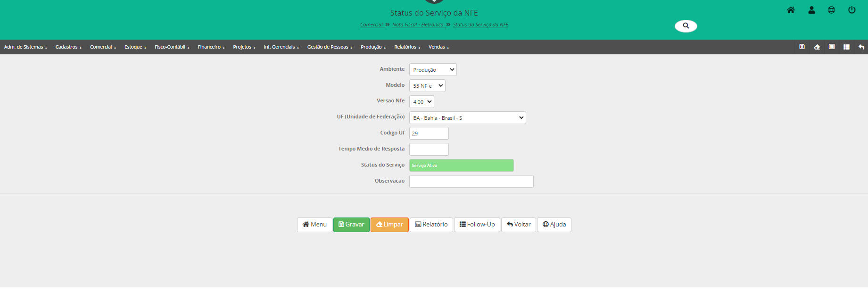
Task: Click the power logout icon
Action: click(851, 10)
